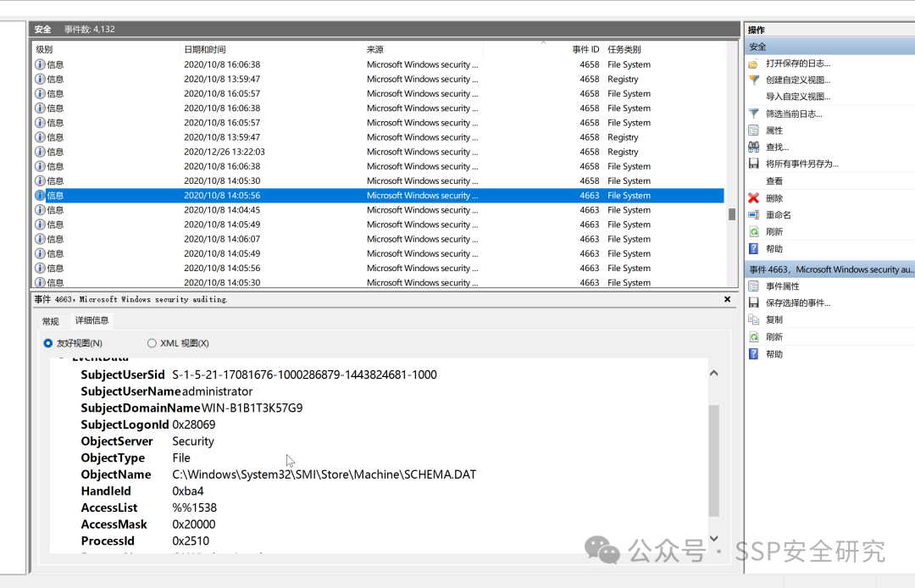The image size is (915, 588).
Task: Click the create custom view funnel icon
Action: [x=753, y=80]
